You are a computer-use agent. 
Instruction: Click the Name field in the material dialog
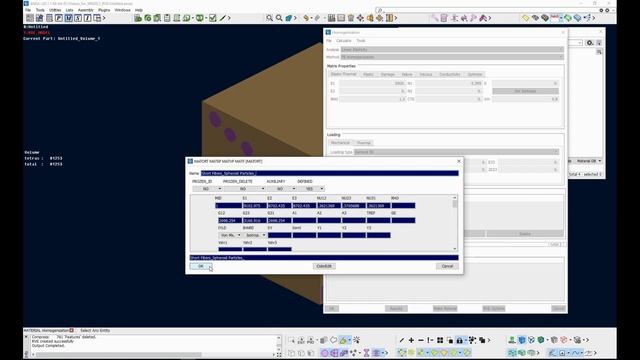[x=329, y=173]
